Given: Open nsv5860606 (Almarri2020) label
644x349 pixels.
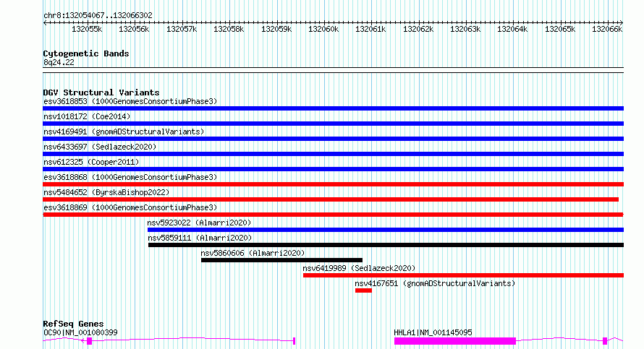Looking at the screenshot, I should pyautogui.click(x=253, y=253).
